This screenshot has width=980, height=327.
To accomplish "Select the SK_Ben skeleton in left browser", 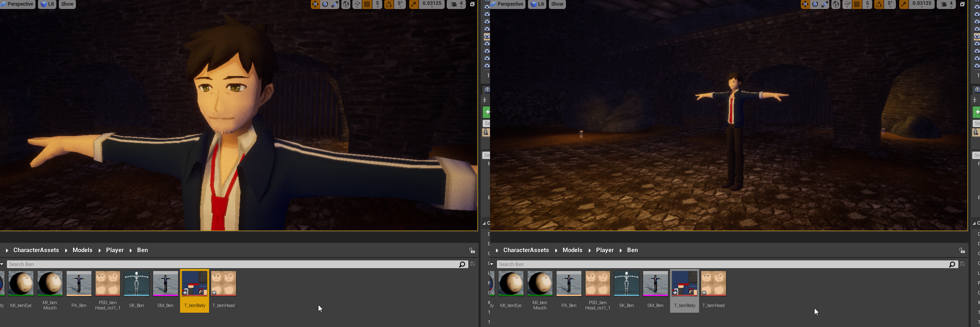I will click(x=136, y=290).
